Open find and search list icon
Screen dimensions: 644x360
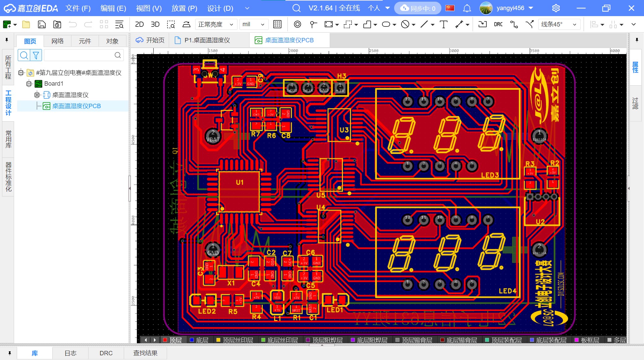119,25
